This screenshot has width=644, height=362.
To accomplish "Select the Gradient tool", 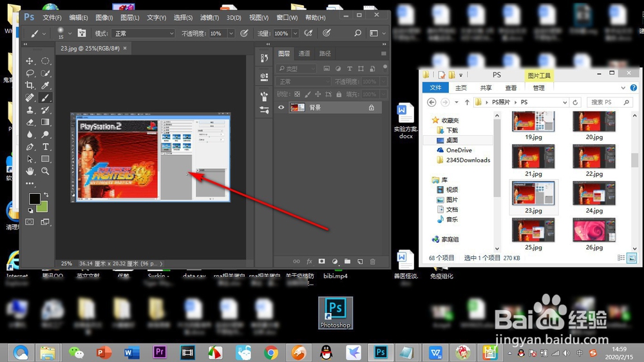I will 45,122.
